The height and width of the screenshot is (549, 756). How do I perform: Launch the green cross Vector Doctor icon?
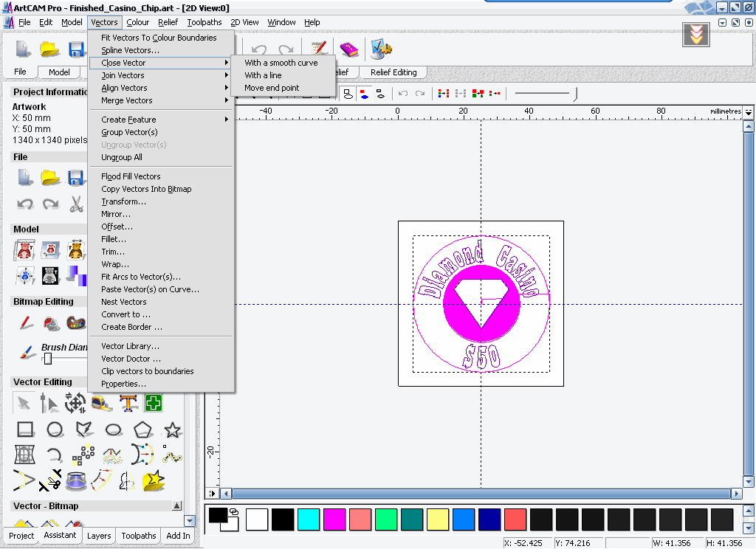pos(154,403)
